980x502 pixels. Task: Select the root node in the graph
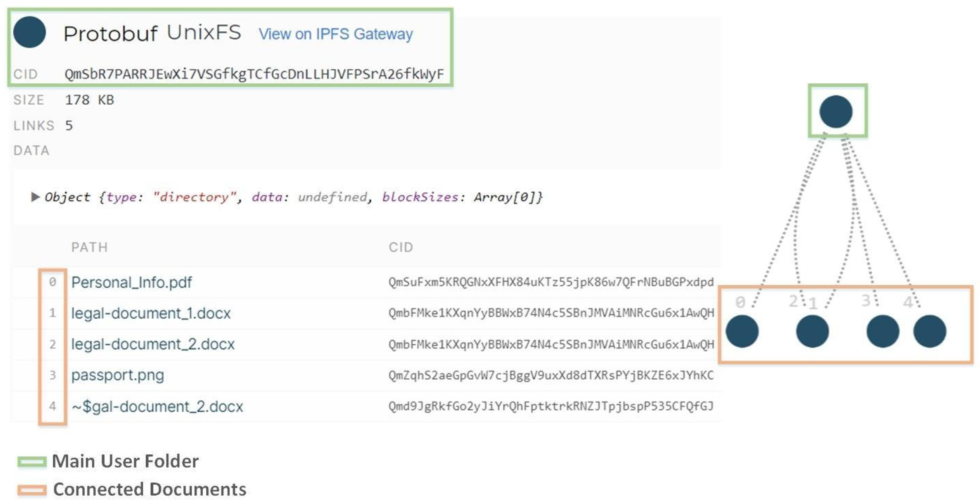coord(835,111)
